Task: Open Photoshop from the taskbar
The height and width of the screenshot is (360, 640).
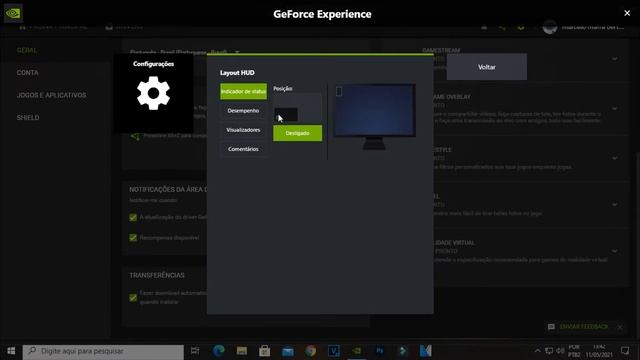Action: 380,351
